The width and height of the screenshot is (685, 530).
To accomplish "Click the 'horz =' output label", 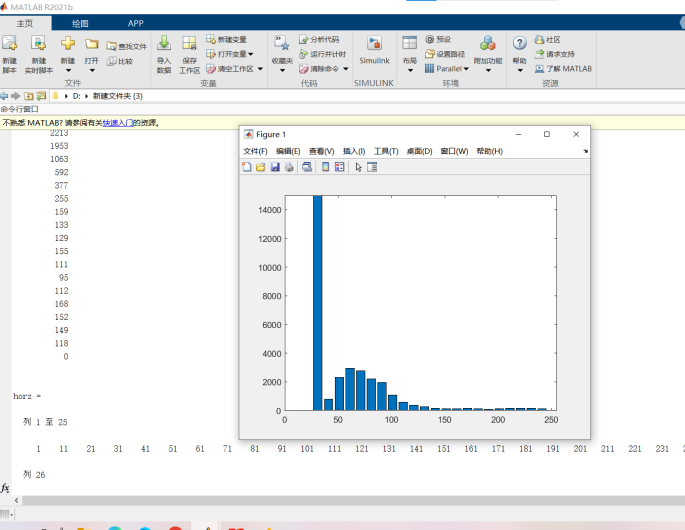I will pos(27,396).
